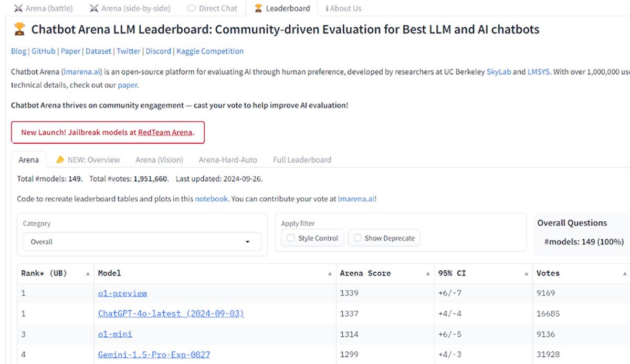The image size is (630, 364).
Task: Open the NEW: Overview tab
Action: tap(88, 160)
